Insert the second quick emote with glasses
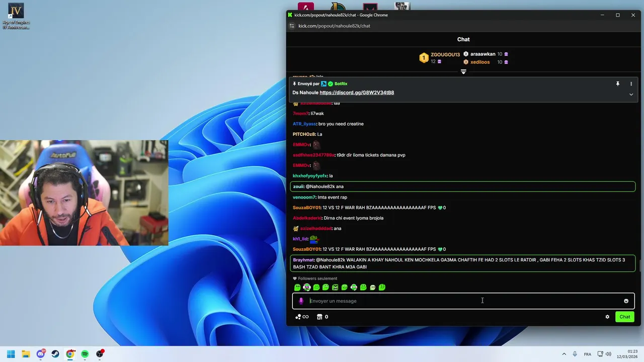The height and width of the screenshot is (362, 644). click(307, 287)
